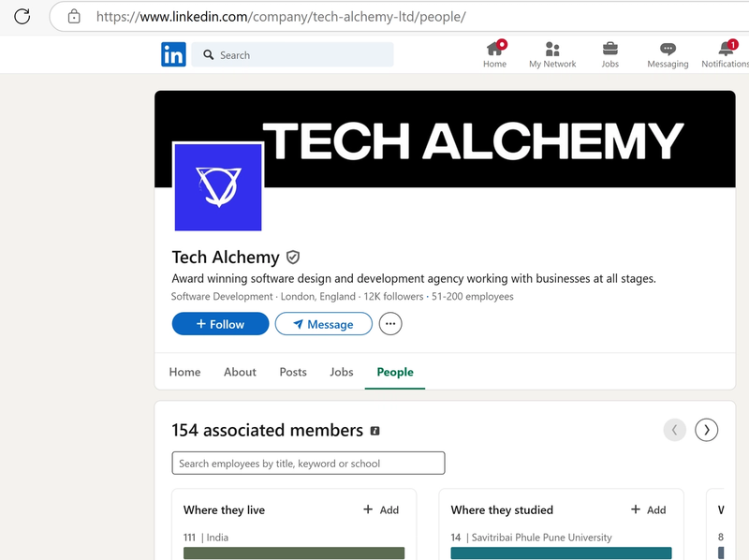Add a location in Where they live
The image size is (749, 560).
tap(381, 509)
